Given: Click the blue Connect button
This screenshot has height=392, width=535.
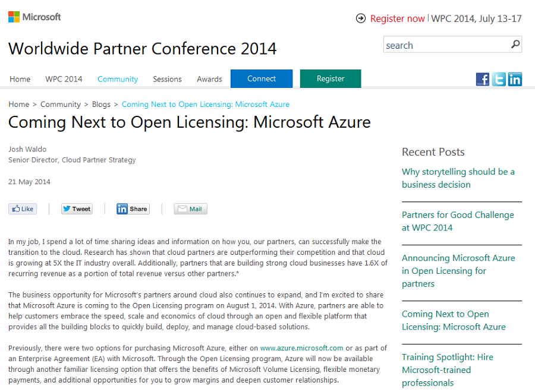Looking at the screenshot, I should pos(262,79).
